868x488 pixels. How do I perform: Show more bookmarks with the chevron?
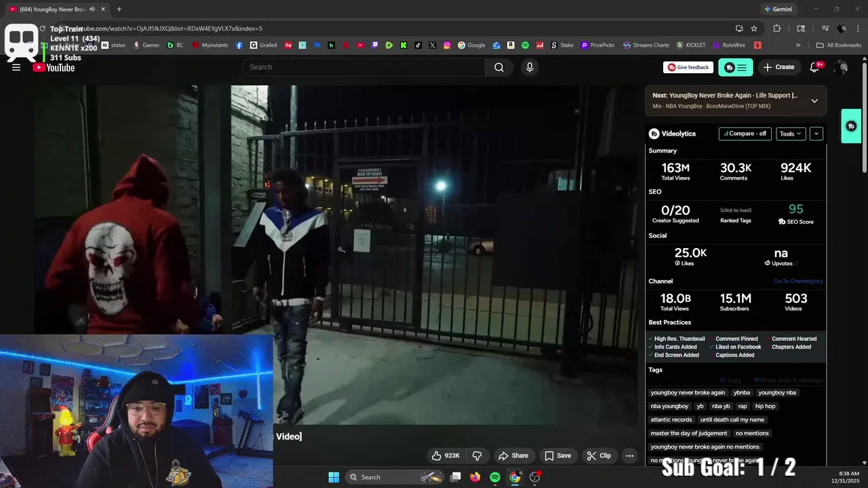pyautogui.click(x=798, y=45)
